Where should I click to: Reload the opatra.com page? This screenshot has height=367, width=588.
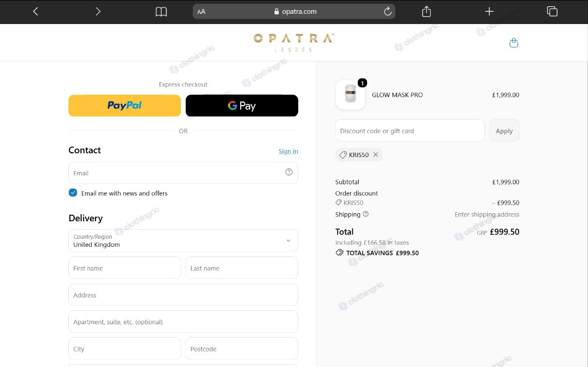[x=388, y=12]
